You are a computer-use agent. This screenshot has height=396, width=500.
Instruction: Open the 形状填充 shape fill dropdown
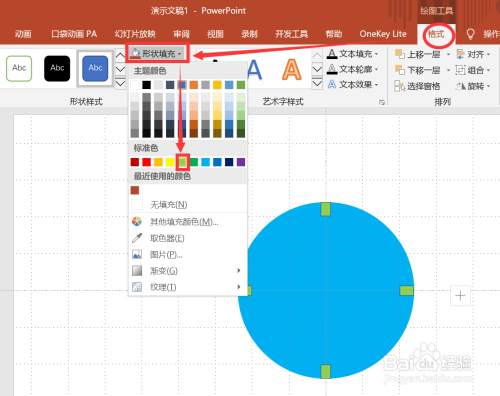tap(156, 53)
